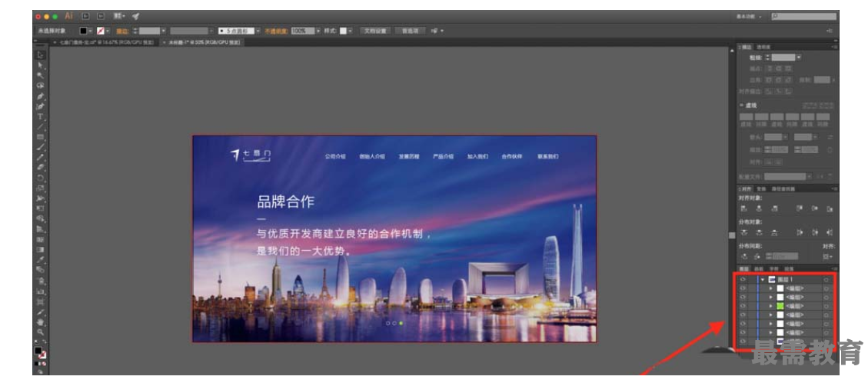Click the green thumbnail of 编组 layer
Screen dimensions: 868x383
point(780,306)
